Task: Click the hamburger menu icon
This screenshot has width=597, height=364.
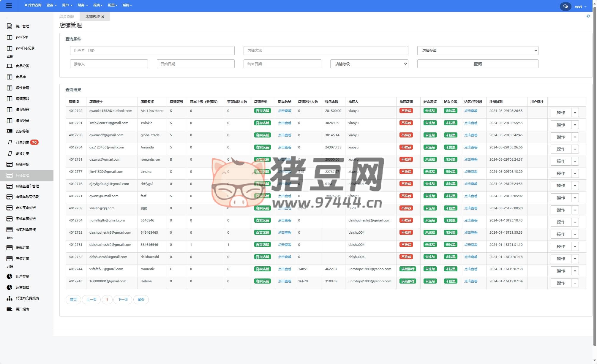Action: tap(9, 5)
